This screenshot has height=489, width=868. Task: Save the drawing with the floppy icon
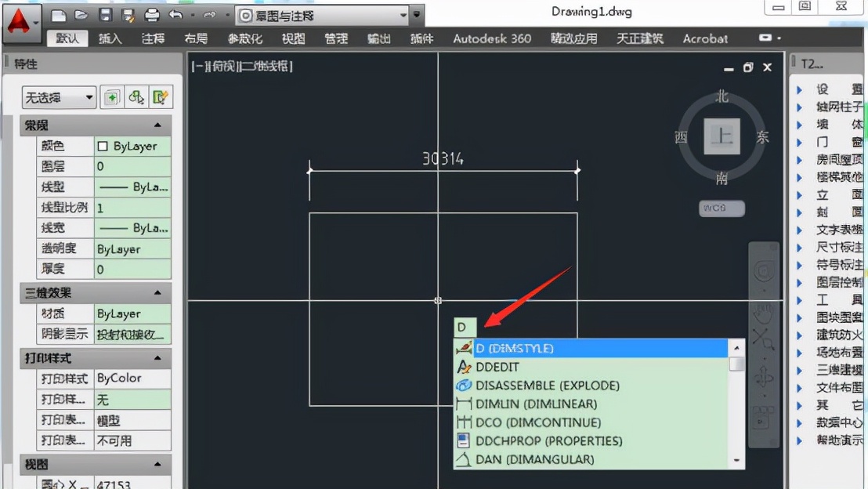(105, 16)
